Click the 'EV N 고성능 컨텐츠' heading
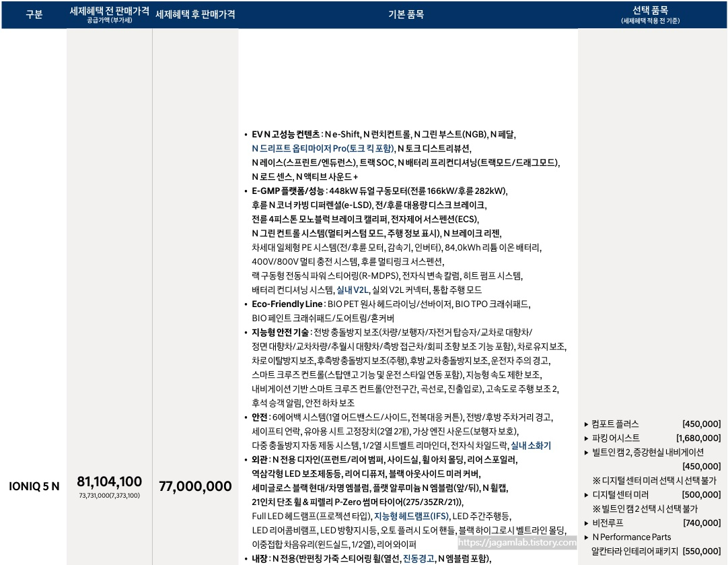This screenshot has height=565, width=728. click(285, 134)
